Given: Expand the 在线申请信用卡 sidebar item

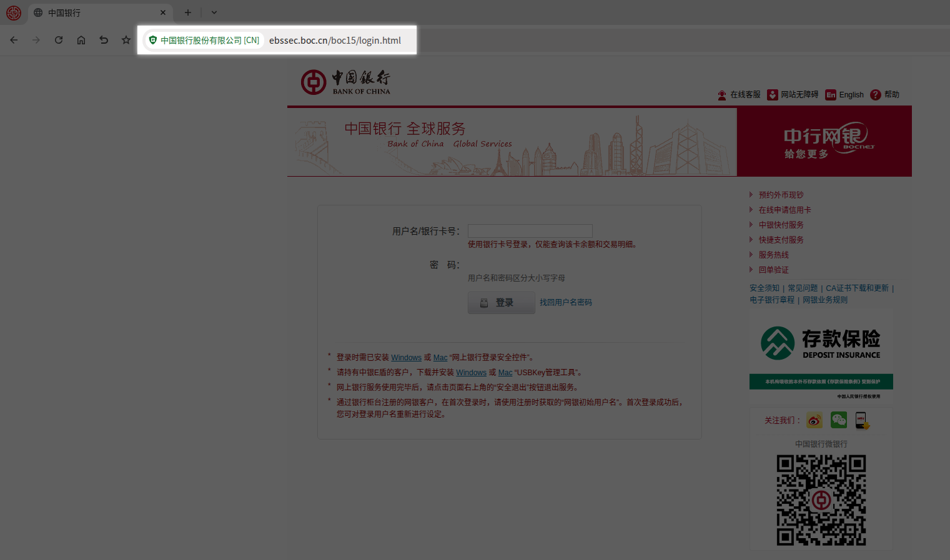Looking at the screenshot, I should click(x=784, y=210).
